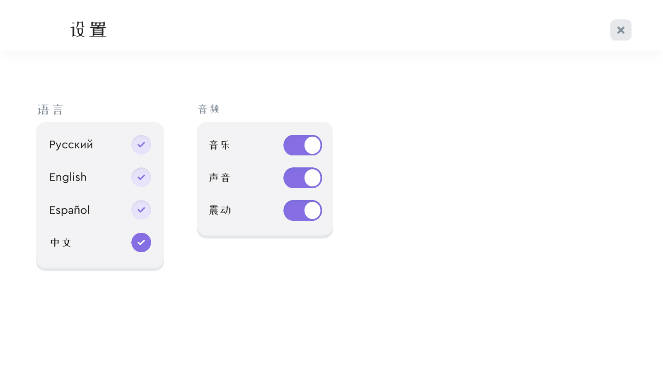Click the filled 中文 checkmark circle
This screenshot has width=663, height=372.
(x=141, y=243)
